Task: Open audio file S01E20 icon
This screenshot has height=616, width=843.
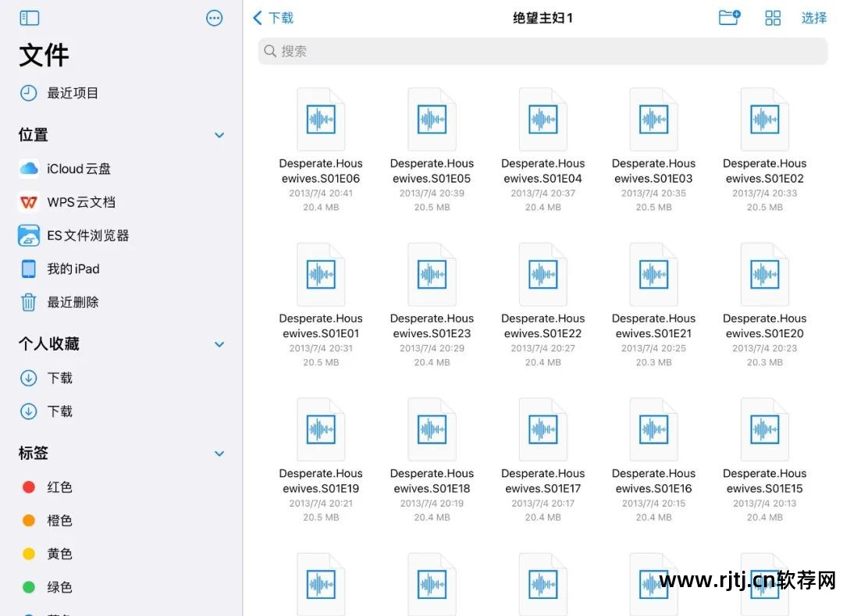Action: [x=764, y=275]
